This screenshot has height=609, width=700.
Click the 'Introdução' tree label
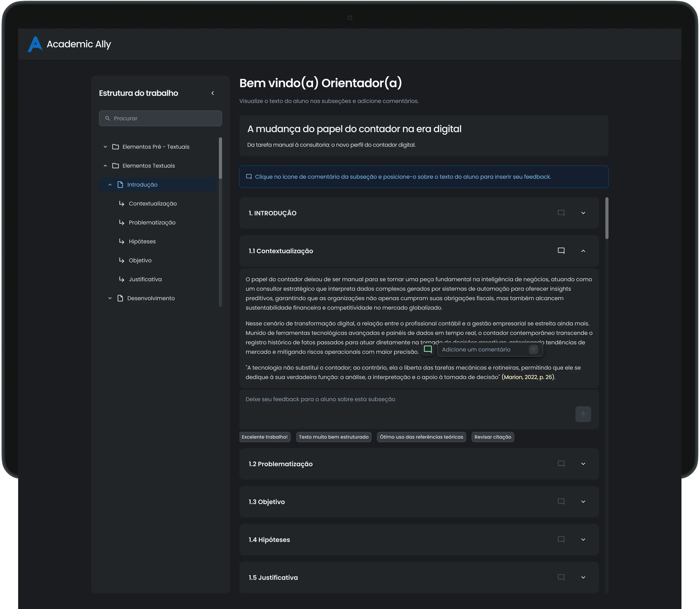click(x=142, y=185)
